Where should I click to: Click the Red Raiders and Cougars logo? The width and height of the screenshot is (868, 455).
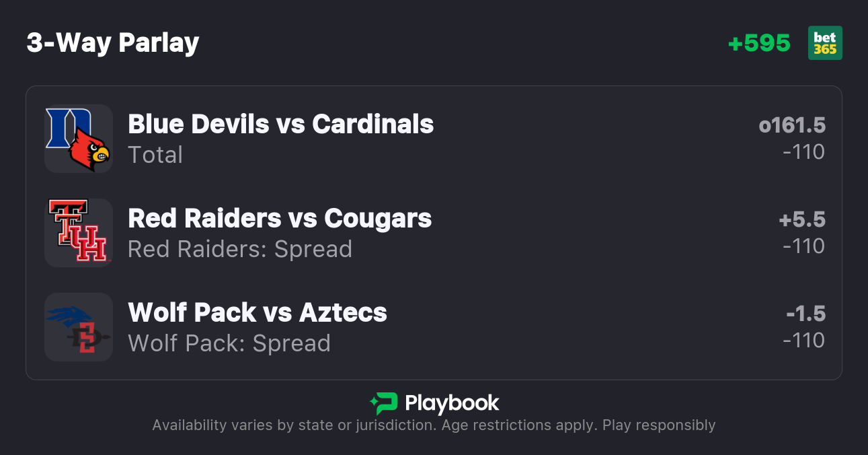point(78,232)
